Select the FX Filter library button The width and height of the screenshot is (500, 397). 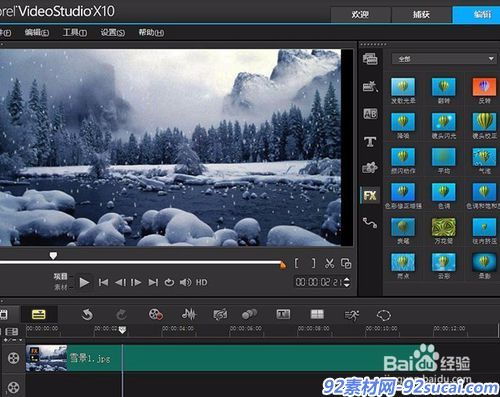point(370,195)
